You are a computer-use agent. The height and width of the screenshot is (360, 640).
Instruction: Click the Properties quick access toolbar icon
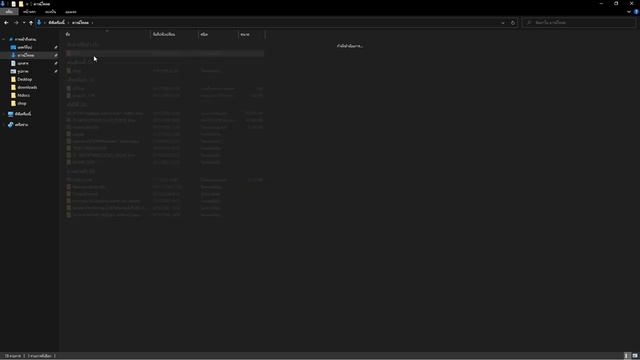click(x=13, y=4)
